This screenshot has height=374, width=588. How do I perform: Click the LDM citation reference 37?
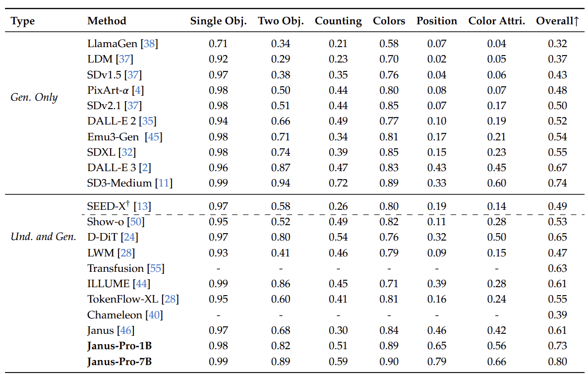[x=124, y=60]
